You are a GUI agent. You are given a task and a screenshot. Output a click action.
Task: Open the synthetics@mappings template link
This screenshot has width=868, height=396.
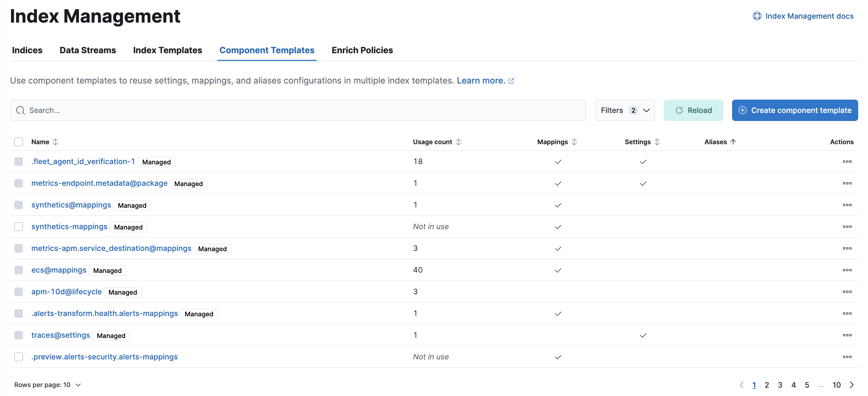point(71,205)
